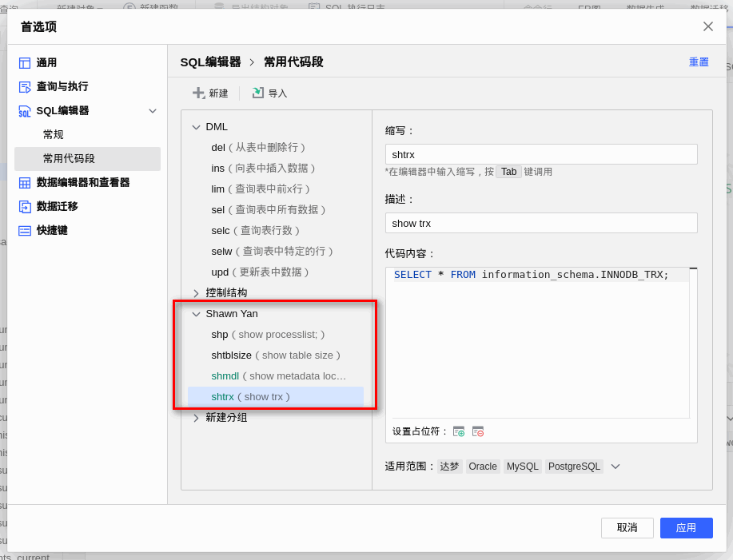733x560 pixels.
Task: Click the New snippet plus icon
Action: coord(199,93)
